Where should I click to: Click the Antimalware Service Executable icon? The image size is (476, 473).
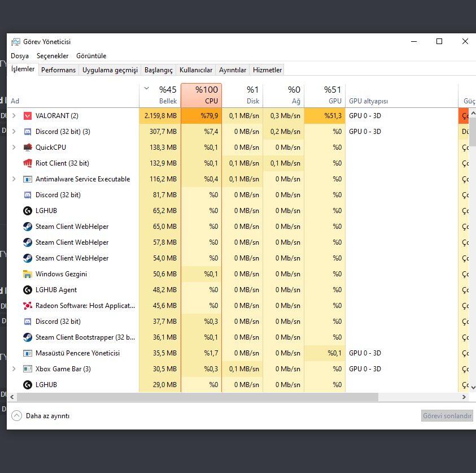tap(28, 179)
